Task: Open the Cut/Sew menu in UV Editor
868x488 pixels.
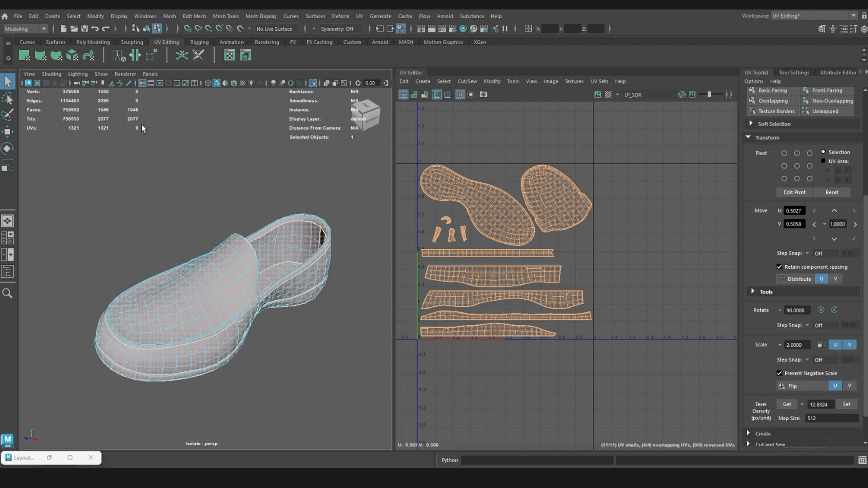Action: [x=467, y=81]
